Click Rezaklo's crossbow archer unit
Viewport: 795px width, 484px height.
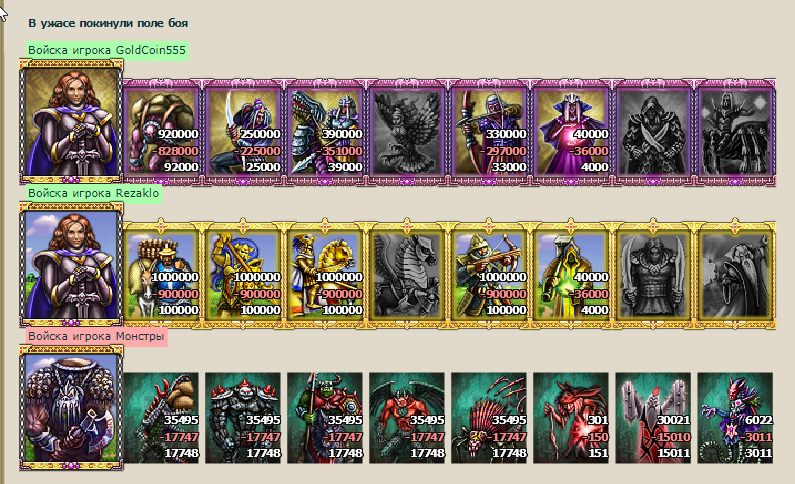coord(490,275)
